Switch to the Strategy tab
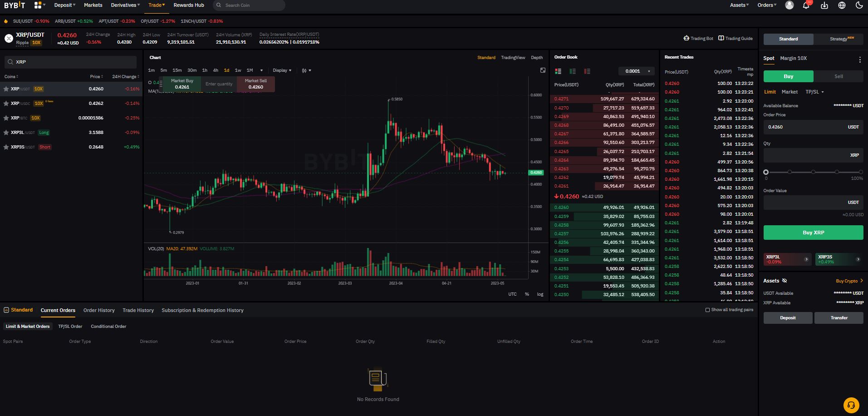This screenshot has width=868, height=416. point(839,39)
